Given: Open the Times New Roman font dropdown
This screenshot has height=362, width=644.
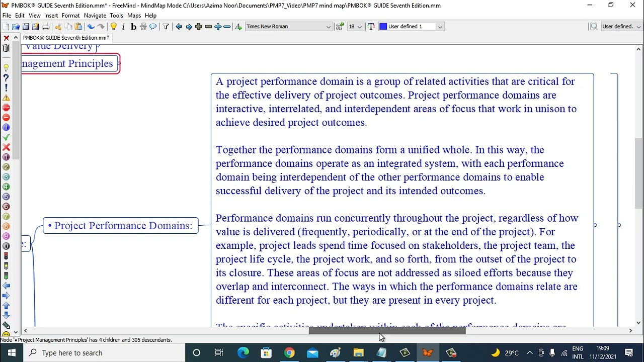Looking at the screenshot, I should click(289, 27).
